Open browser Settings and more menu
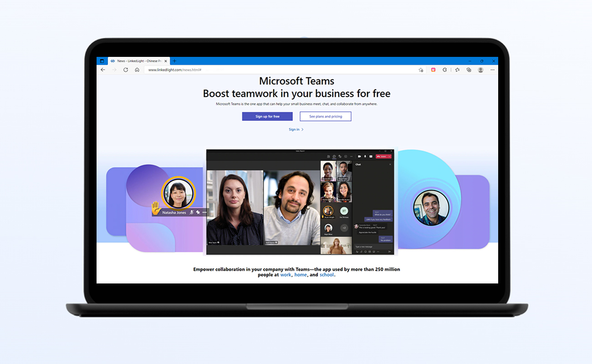 [x=492, y=70]
